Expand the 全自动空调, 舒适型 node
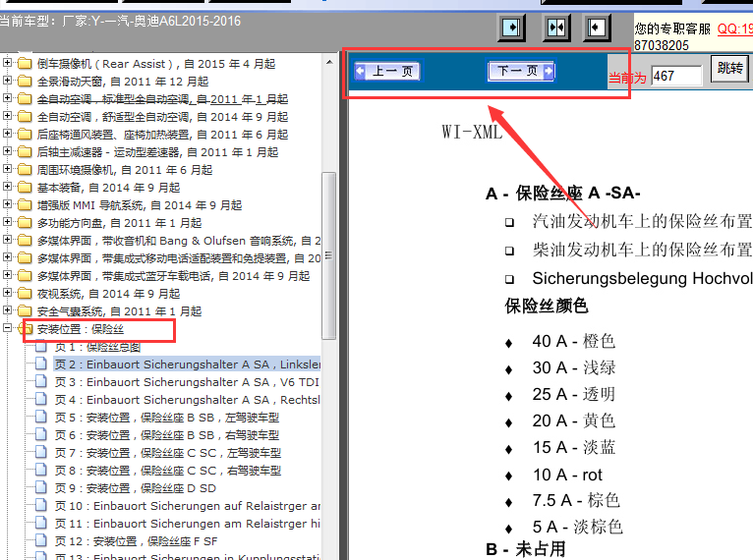 click(7, 116)
